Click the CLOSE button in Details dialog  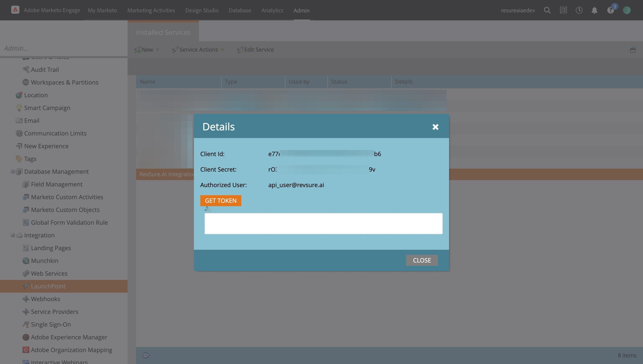tap(422, 260)
